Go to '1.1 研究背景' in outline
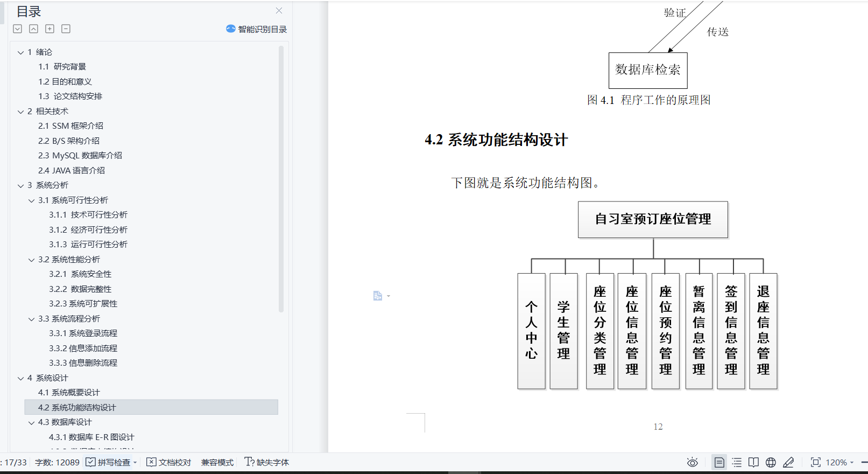868x474 pixels. pos(62,67)
